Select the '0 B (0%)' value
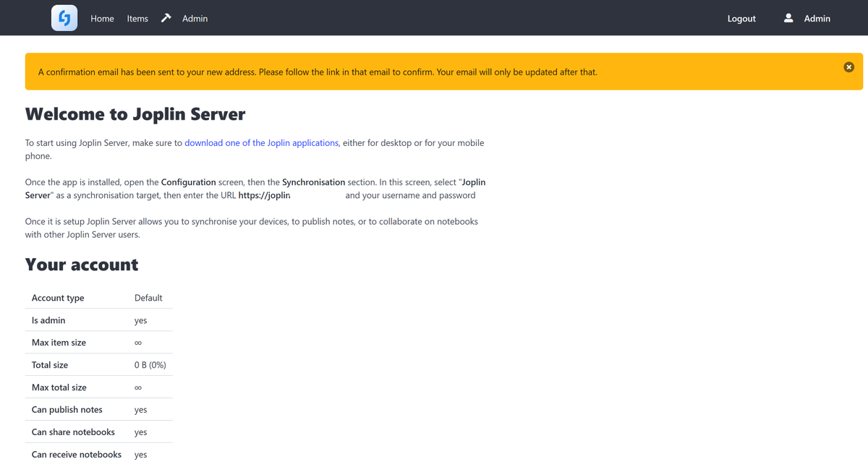The width and height of the screenshot is (868, 472). (x=150, y=365)
